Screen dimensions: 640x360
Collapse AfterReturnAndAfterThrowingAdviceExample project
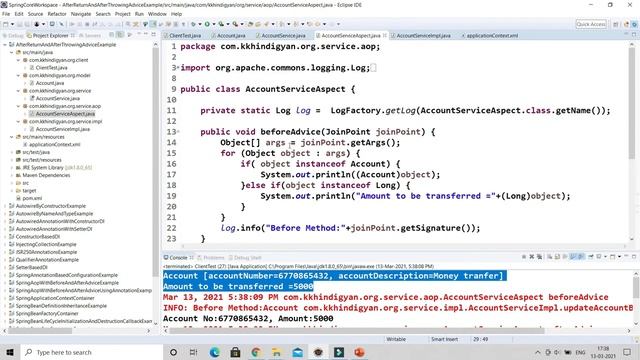point(5,44)
